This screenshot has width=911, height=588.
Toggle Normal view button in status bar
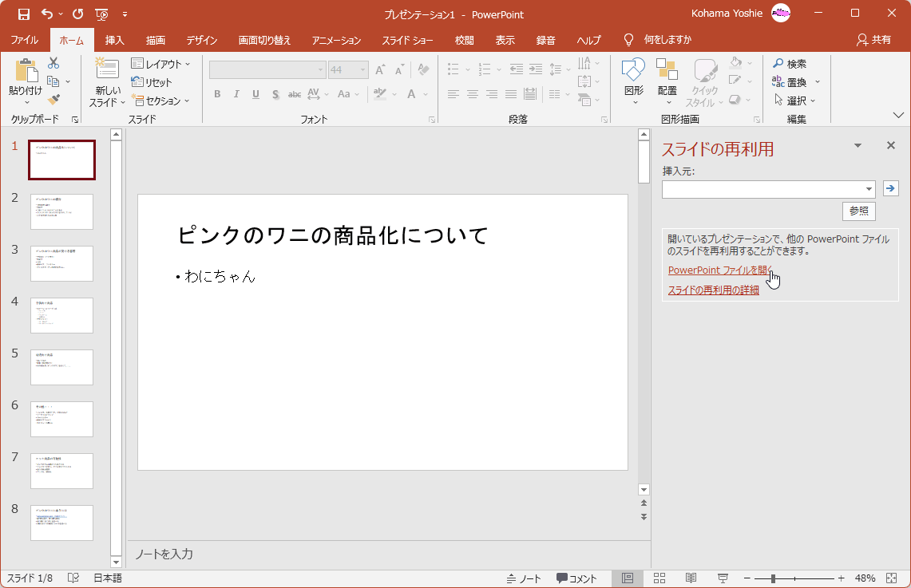628,578
